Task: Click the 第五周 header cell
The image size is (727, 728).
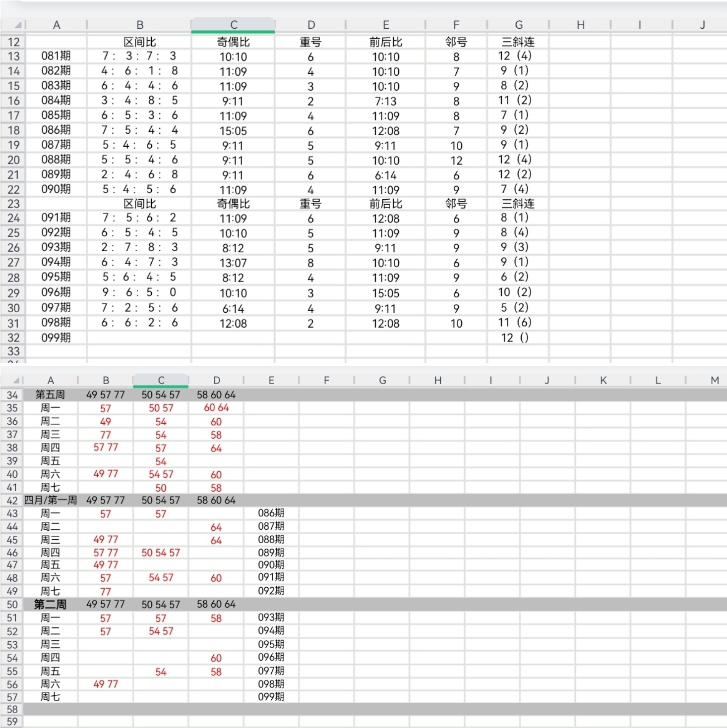Action: coord(50,395)
